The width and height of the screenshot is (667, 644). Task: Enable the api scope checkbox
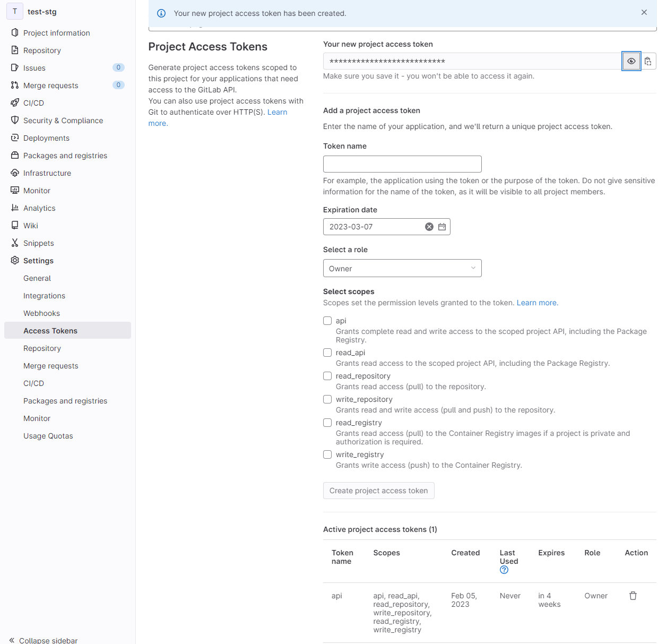coord(327,321)
